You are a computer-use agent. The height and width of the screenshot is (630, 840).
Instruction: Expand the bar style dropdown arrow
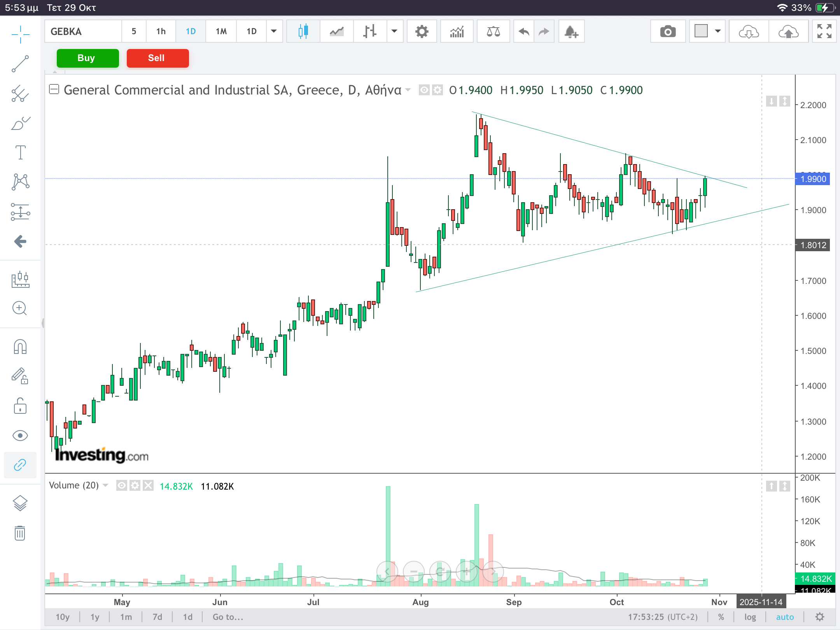394,31
